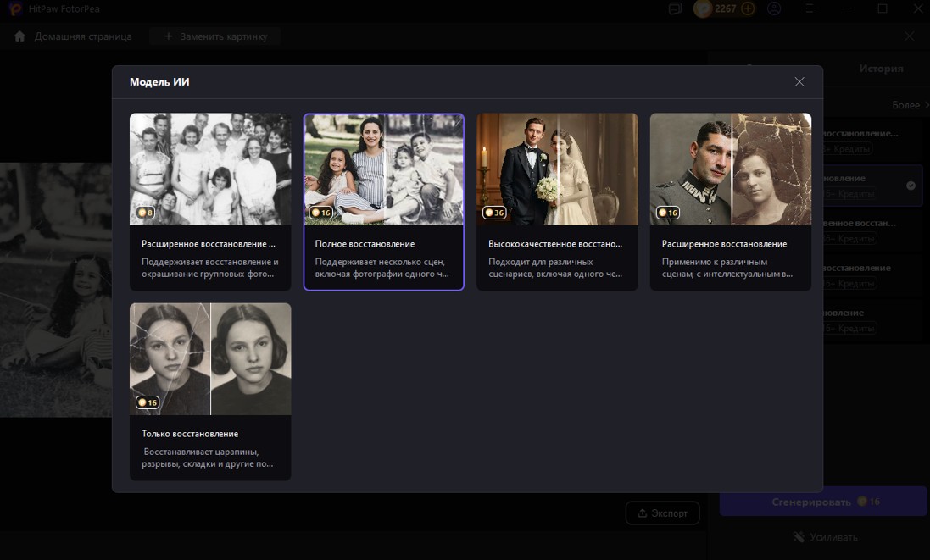The width and height of the screenshot is (930, 560).
Task: Click the home icon in main window
Action: coord(19,36)
